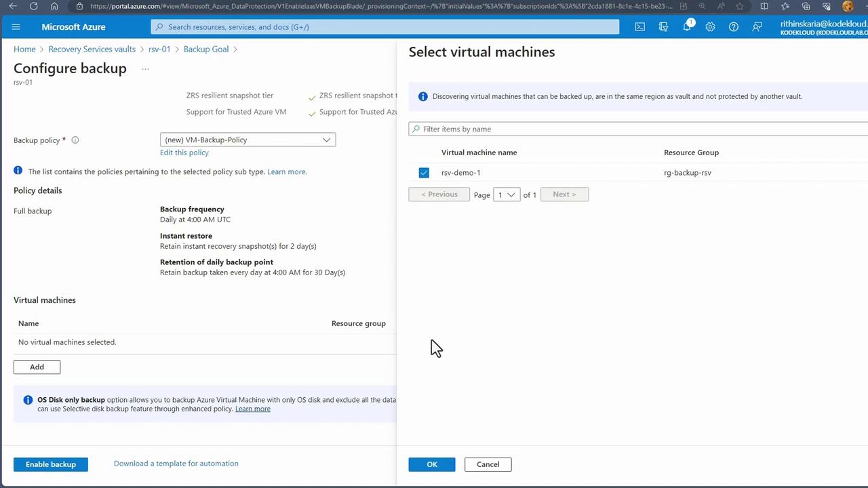Click Daily at 4:00 AM UTC text

[x=195, y=220]
